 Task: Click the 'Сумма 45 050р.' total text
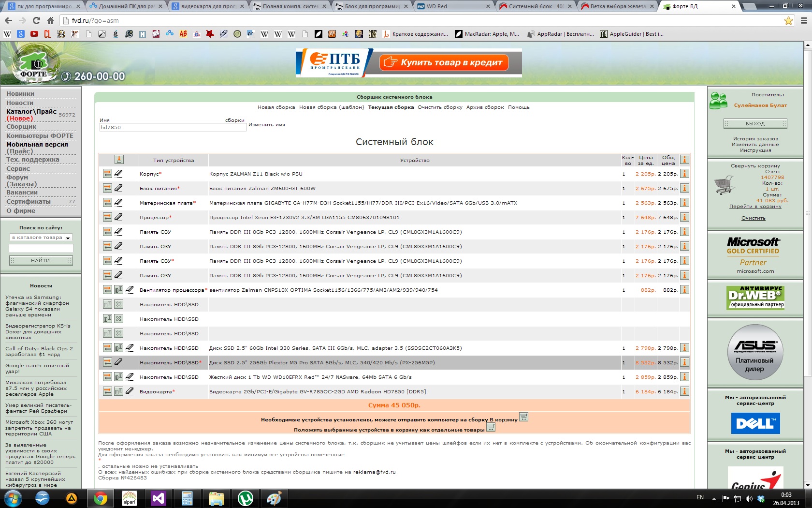pos(394,405)
